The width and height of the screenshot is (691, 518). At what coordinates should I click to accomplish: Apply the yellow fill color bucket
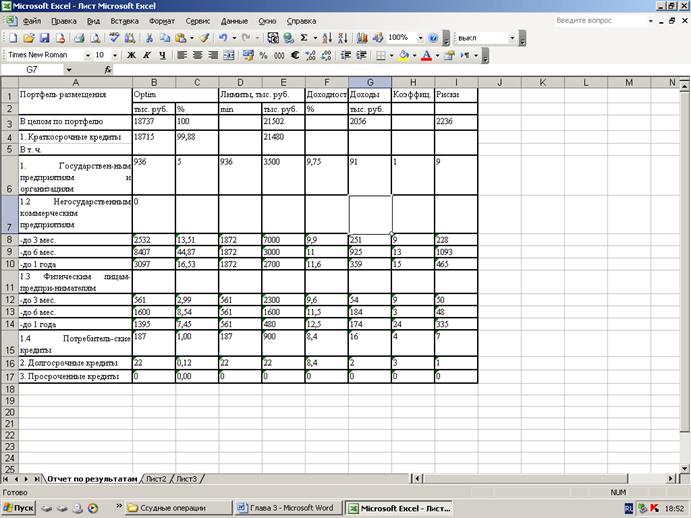click(404, 55)
